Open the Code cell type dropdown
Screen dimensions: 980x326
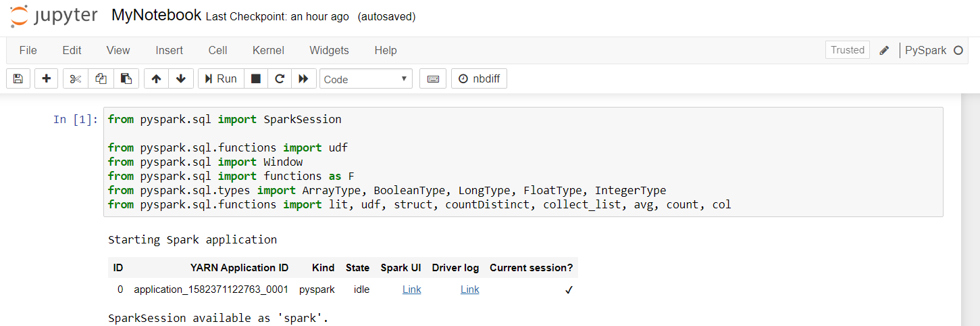coord(366,79)
